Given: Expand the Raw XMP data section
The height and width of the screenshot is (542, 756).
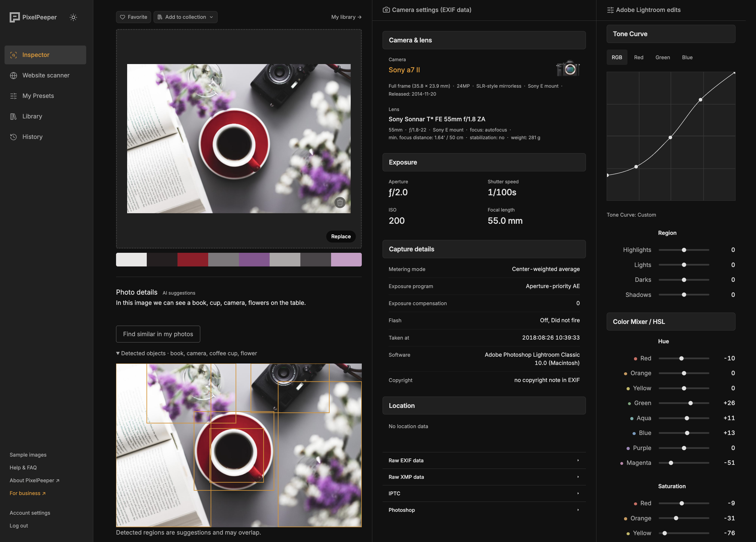Looking at the screenshot, I should click(484, 477).
